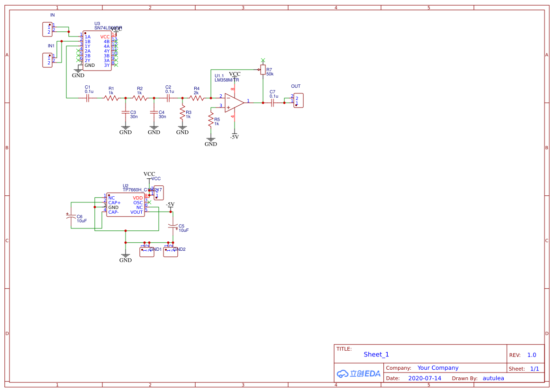Select the C7 output capacitor

click(272, 103)
